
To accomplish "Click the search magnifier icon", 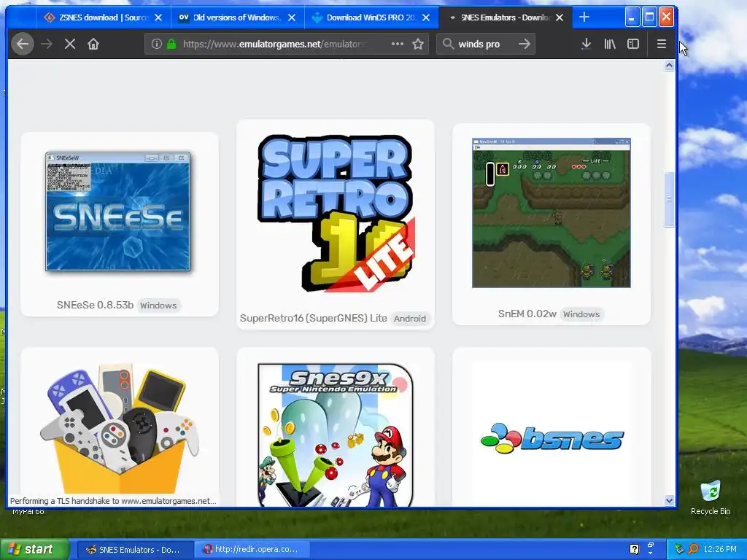I will click(448, 44).
